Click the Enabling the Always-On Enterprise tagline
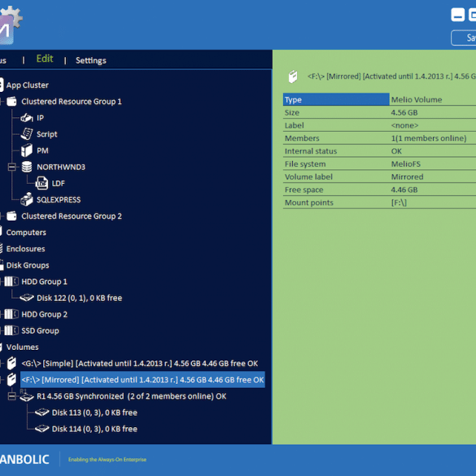 tap(107, 459)
